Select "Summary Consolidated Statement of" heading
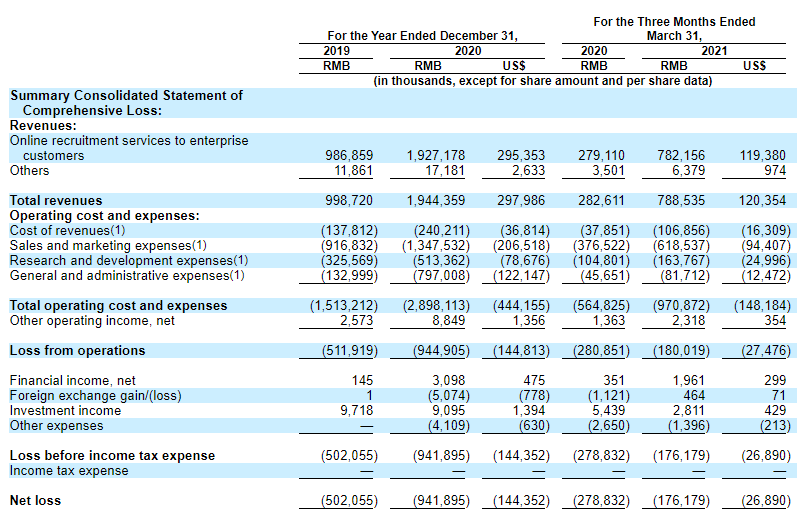 126,96
